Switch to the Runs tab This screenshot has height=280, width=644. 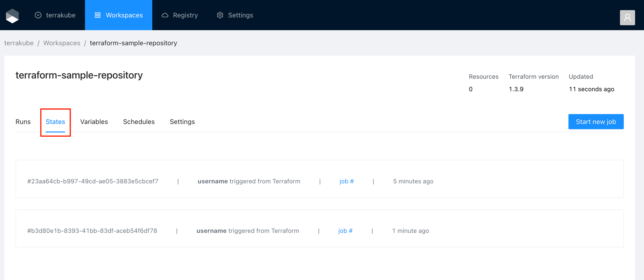23,122
